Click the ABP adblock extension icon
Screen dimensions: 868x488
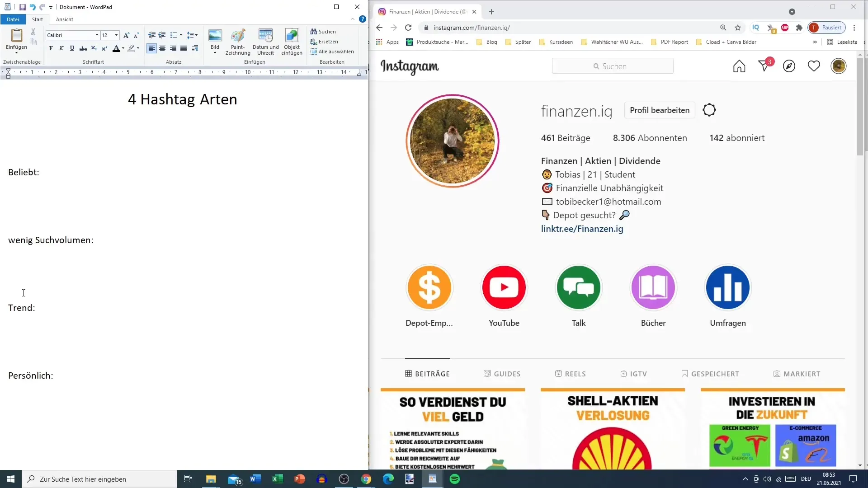[x=785, y=28]
